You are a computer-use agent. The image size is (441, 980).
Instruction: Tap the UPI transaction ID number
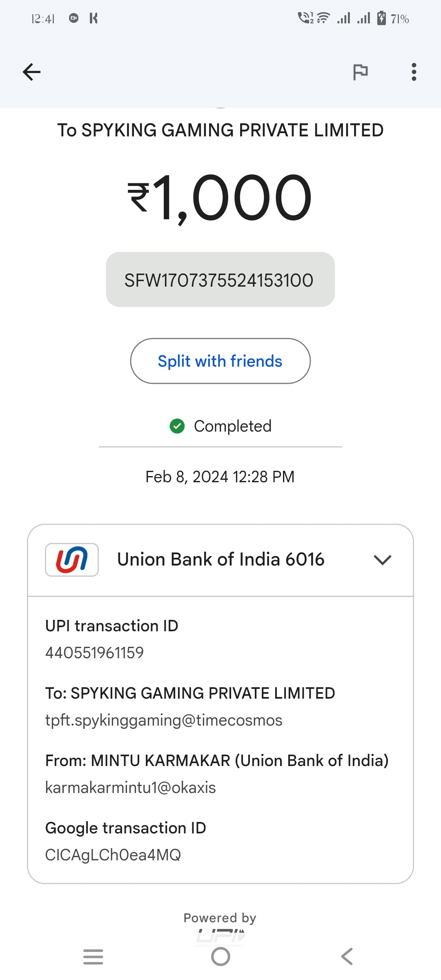[x=94, y=653]
